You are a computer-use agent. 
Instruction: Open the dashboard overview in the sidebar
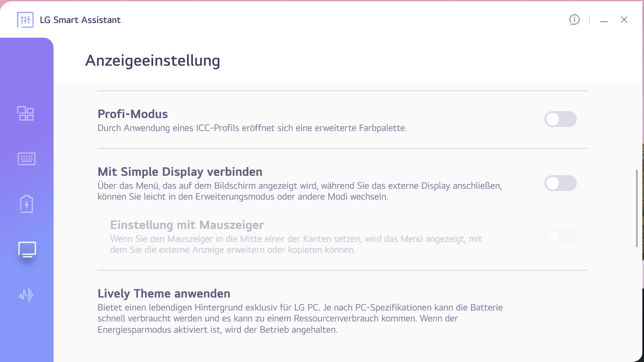coord(26,113)
